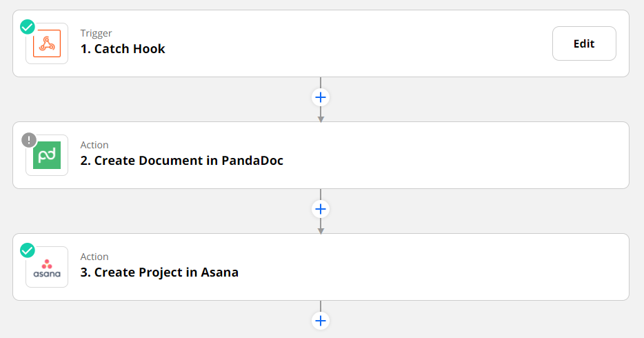The height and width of the screenshot is (338, 644).
Task: Click the gray warning badge on PandaDoc step
Action: [x=28, y=140]
